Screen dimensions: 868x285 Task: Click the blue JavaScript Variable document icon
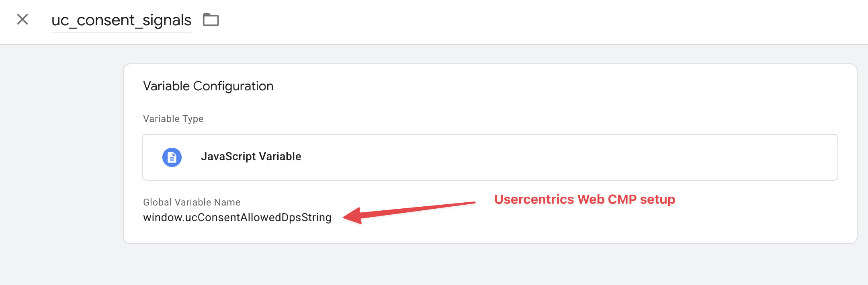(172, 157)
